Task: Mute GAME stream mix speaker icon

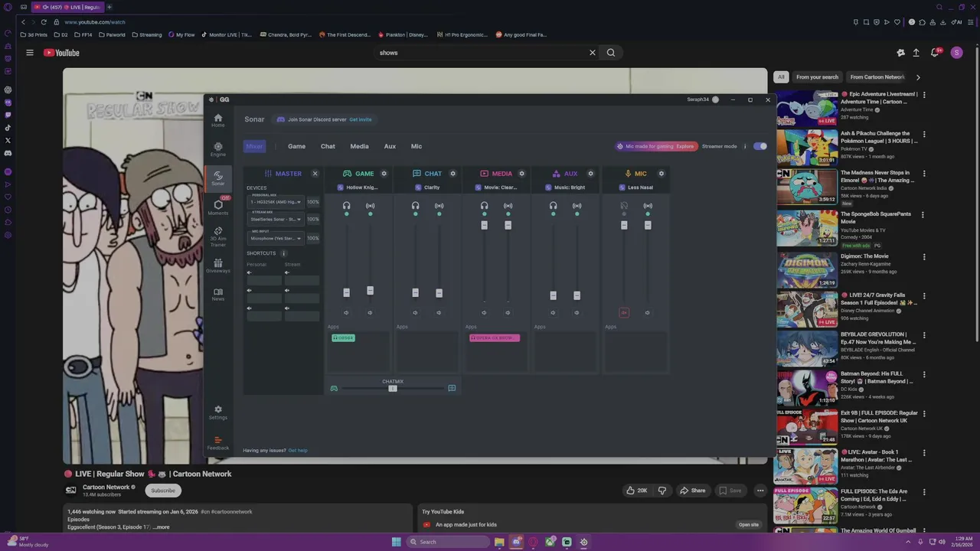Action: tap(370, 312)
